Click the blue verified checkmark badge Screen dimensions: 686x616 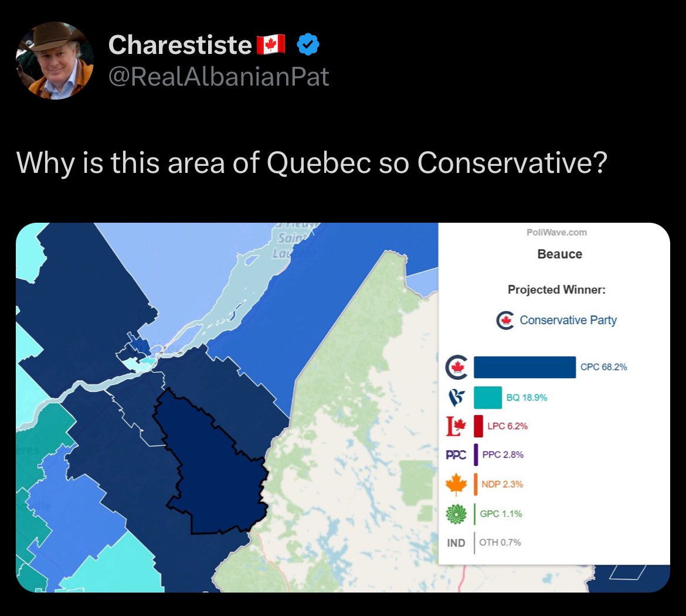tap(308, 44)
